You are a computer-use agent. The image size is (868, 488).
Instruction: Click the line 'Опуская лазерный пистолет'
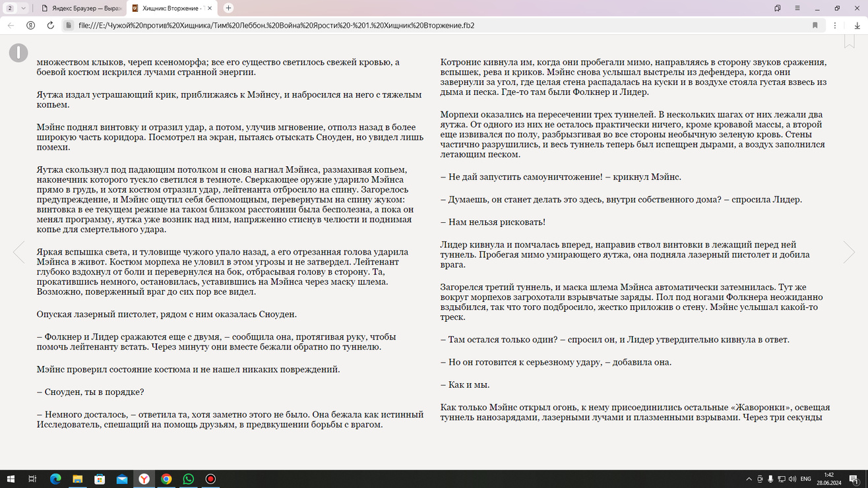click(x=167, y=315)
